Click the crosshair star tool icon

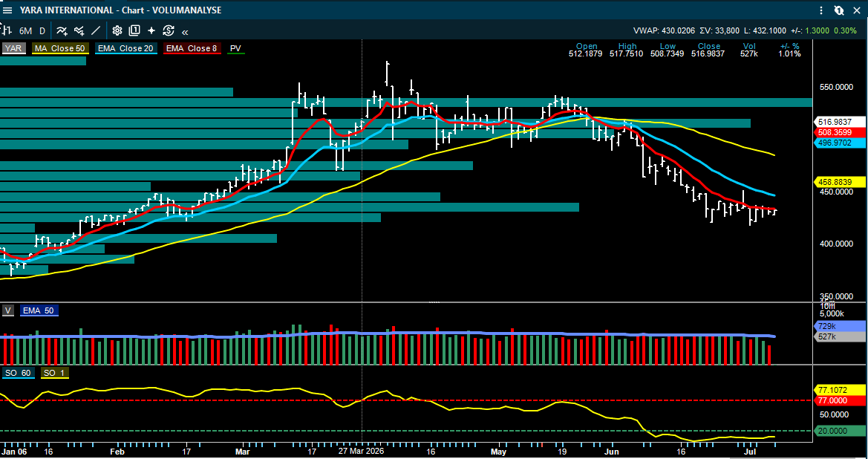coord(151,31)
